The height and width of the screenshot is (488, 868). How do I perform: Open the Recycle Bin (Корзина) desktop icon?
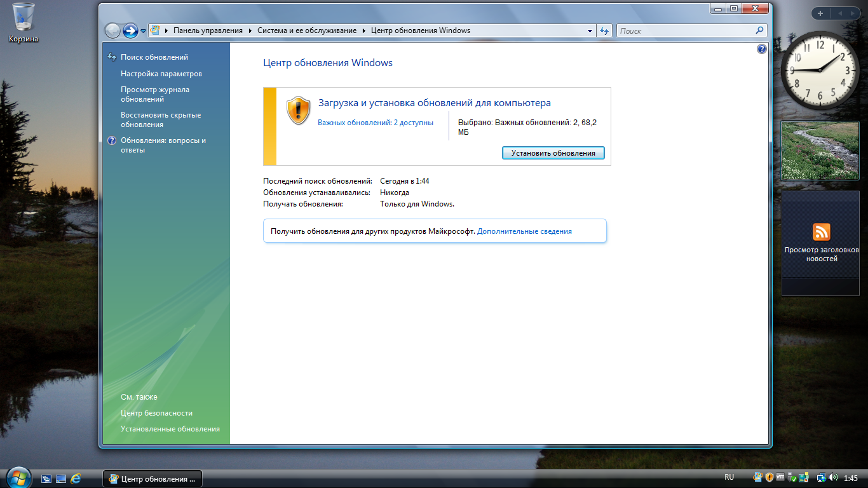click(x=24, y=22)
